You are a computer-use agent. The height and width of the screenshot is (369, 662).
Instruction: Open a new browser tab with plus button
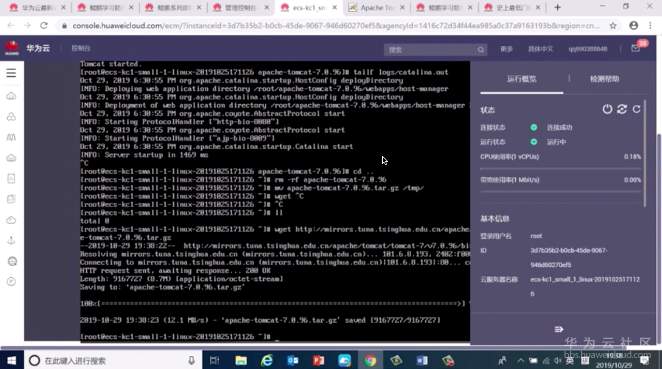pos(557,8)
